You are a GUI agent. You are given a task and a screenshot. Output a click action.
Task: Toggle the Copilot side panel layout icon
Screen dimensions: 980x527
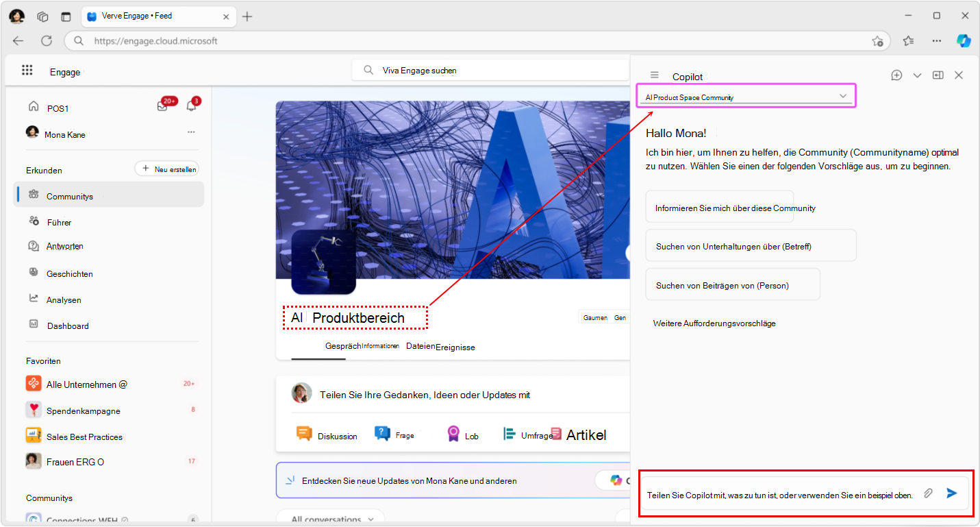pyautogui.click(x=938, y=75)
